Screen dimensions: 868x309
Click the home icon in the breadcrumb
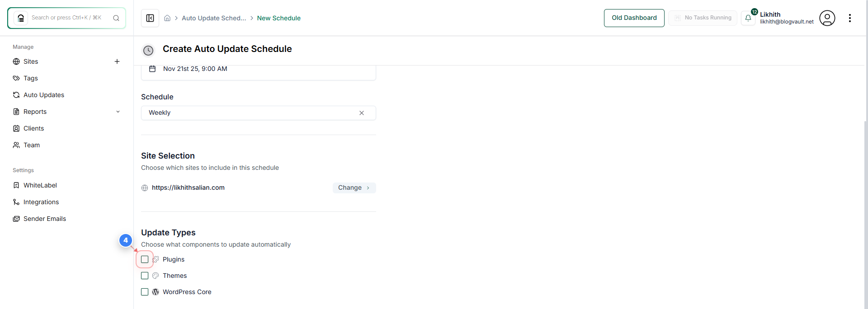[x=167, y=18]
